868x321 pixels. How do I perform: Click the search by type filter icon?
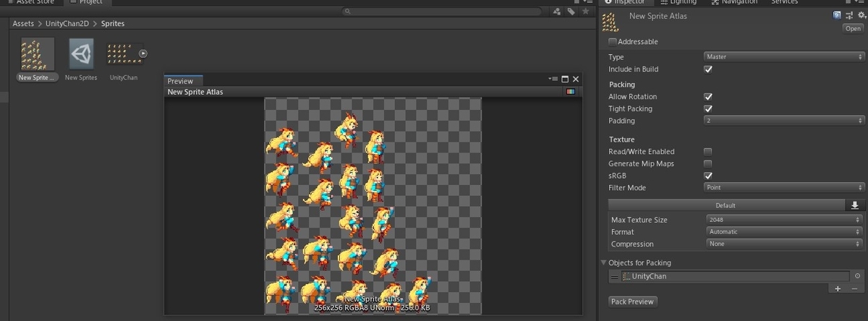(557, 12)
